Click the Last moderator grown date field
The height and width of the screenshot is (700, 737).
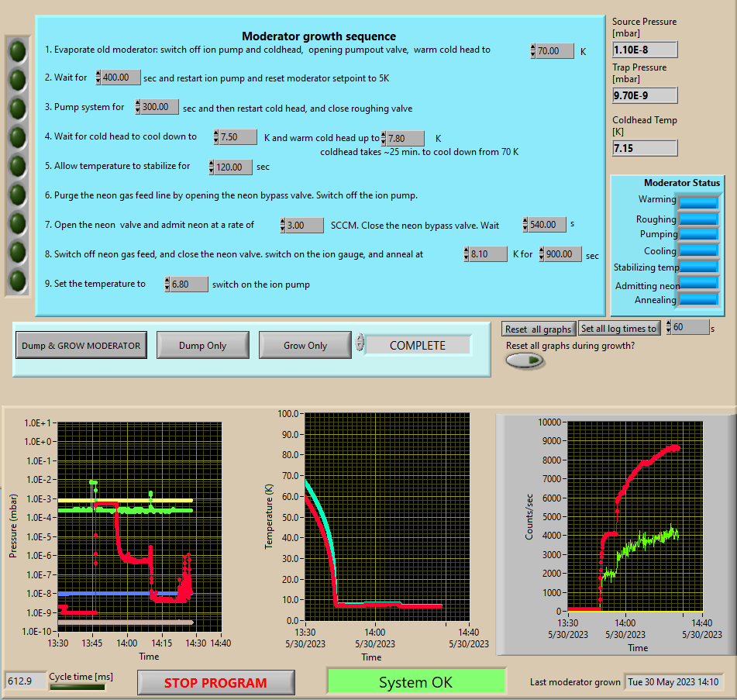[673, 681]
